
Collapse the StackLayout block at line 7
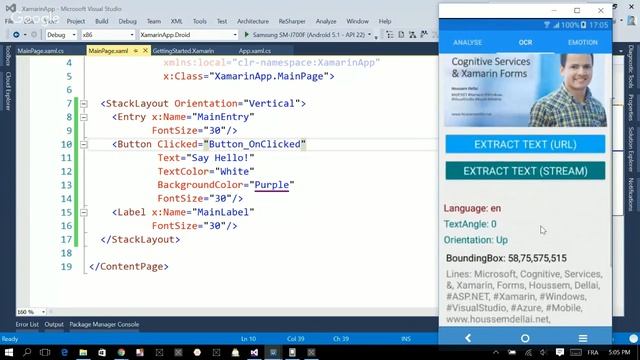[84, 104]
